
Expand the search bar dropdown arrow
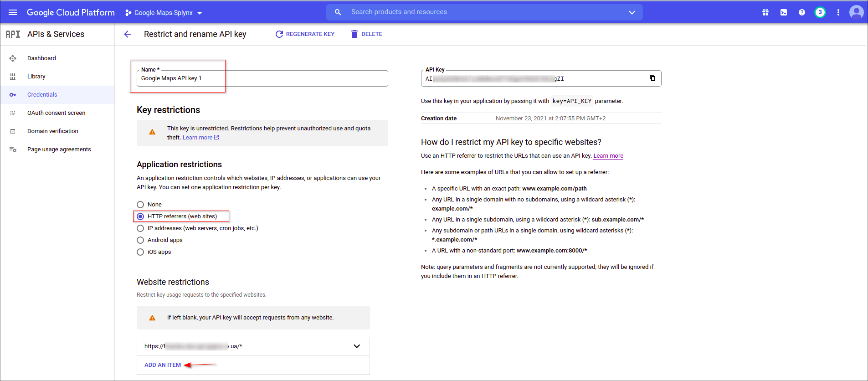coord(632,12)
